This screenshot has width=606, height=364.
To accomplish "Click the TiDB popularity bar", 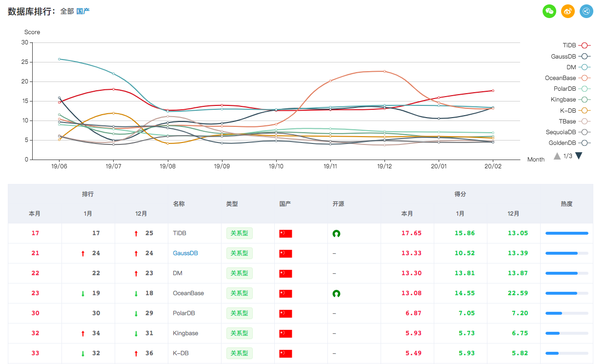I will coord(566,234).
